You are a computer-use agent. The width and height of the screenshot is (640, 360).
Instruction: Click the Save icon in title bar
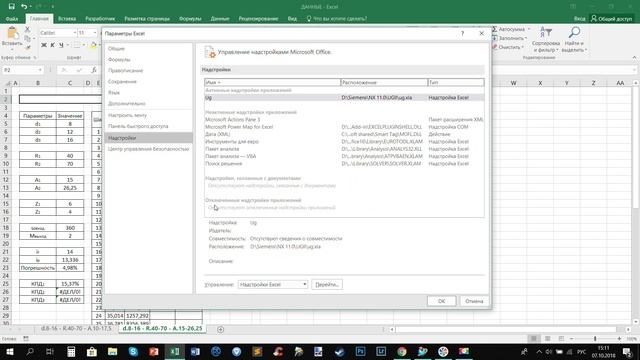(x=11, y=7)
